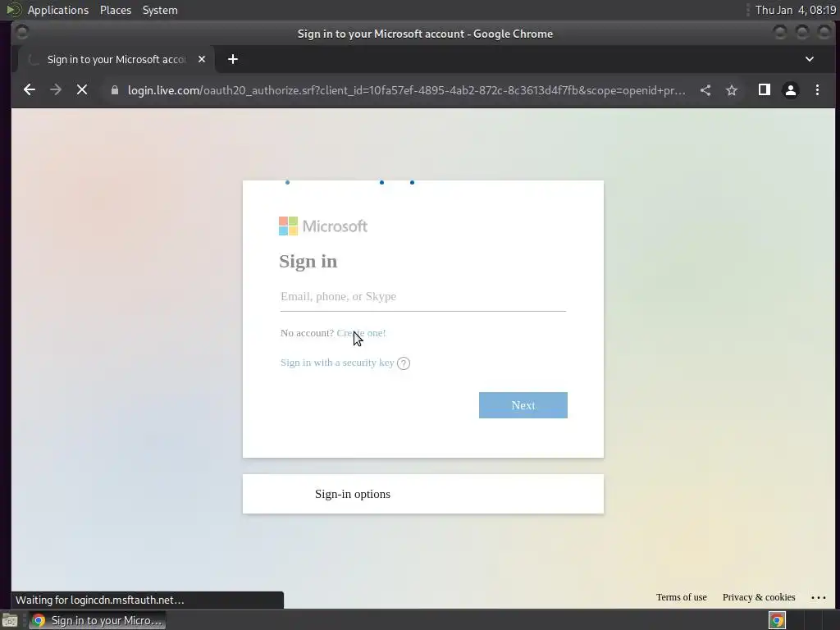Click the Microsoft logo

point(323,226)
